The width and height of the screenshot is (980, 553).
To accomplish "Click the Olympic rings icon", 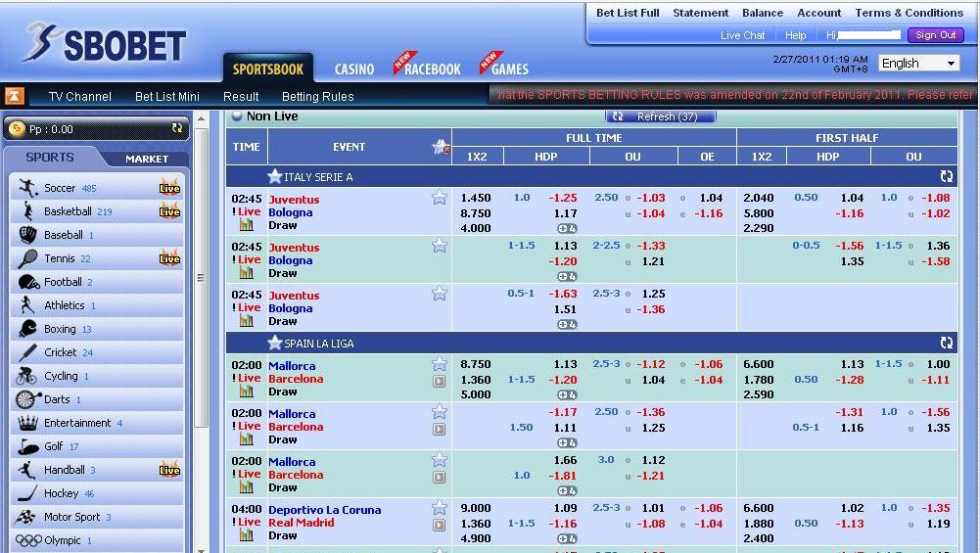I will pos(28,540).
